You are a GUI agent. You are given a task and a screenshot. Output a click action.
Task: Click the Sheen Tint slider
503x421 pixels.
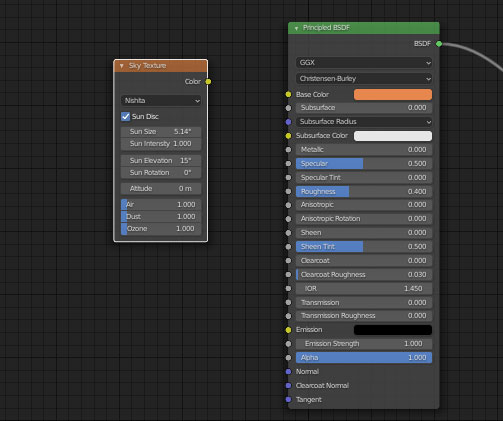tap(364, 247)
